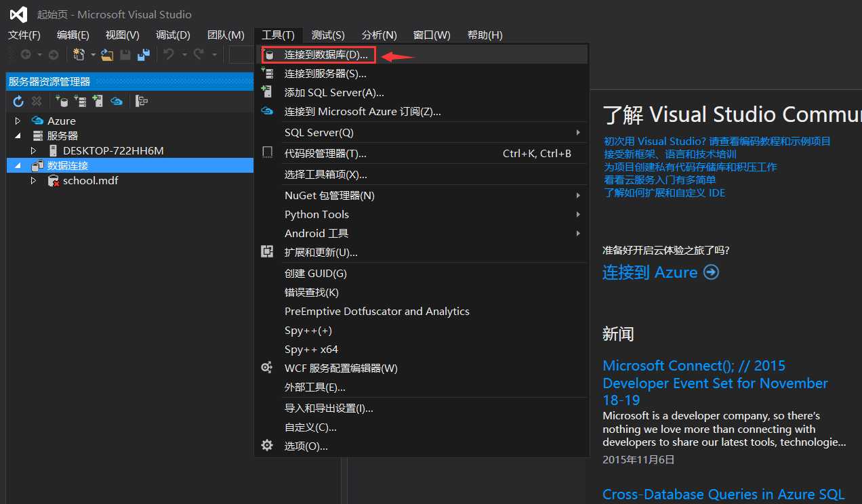
Task: Open the Android 工具 submenu
Action: click(422, 233)
